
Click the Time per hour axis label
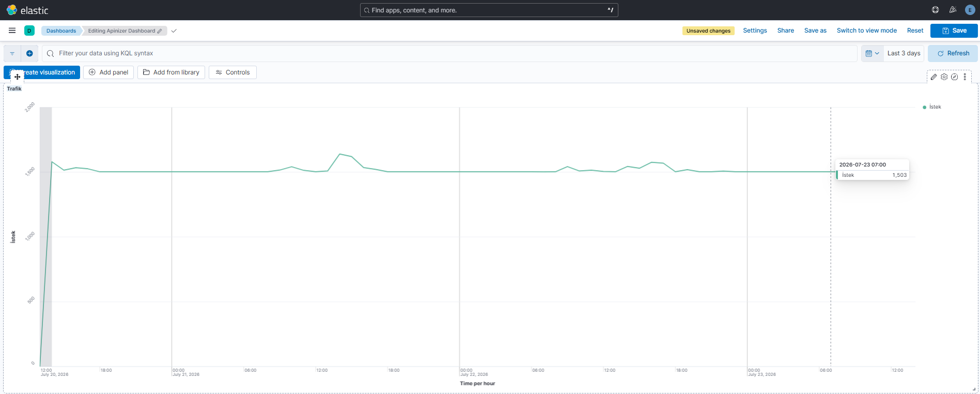pos(477,384)
